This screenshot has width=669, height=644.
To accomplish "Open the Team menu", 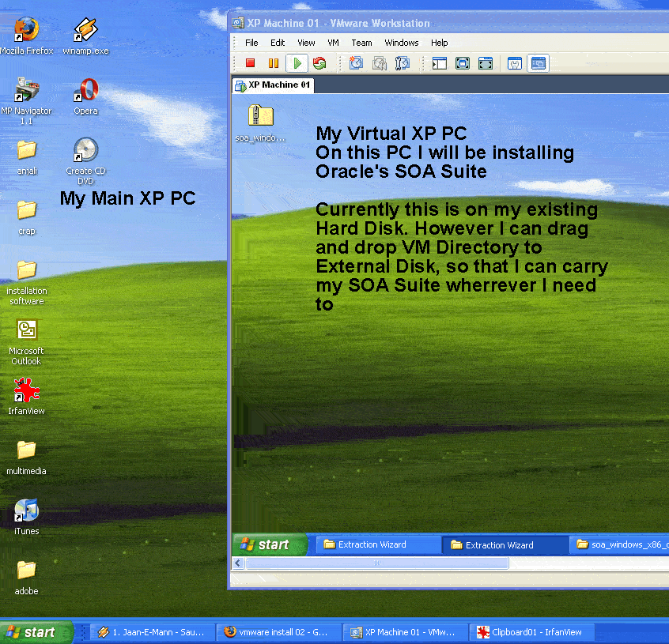I will (361, 43).
